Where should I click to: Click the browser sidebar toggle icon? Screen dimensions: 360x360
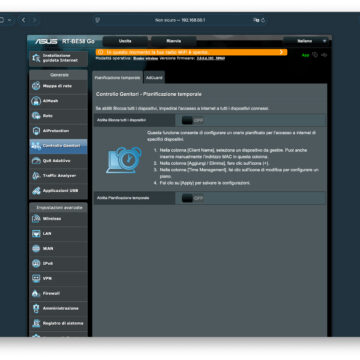pyautogui.click(x=2, y=20)
